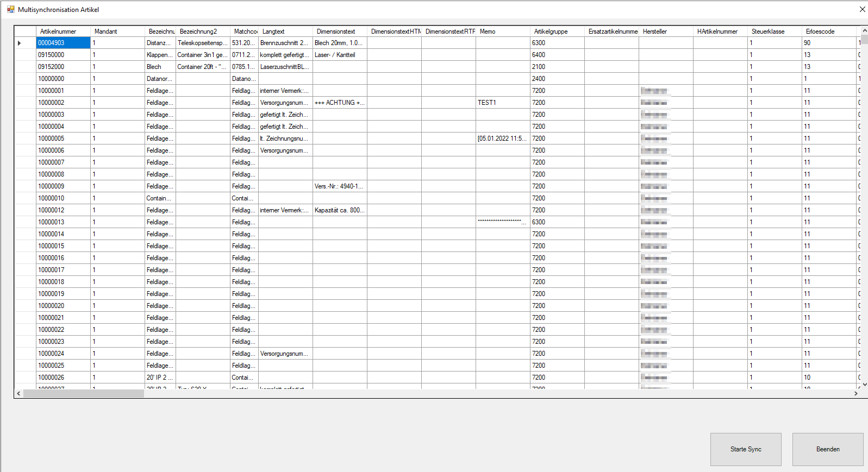Select cell with Artikelnummer 10000018
868x472 pixels.
[x=63, y=282]
